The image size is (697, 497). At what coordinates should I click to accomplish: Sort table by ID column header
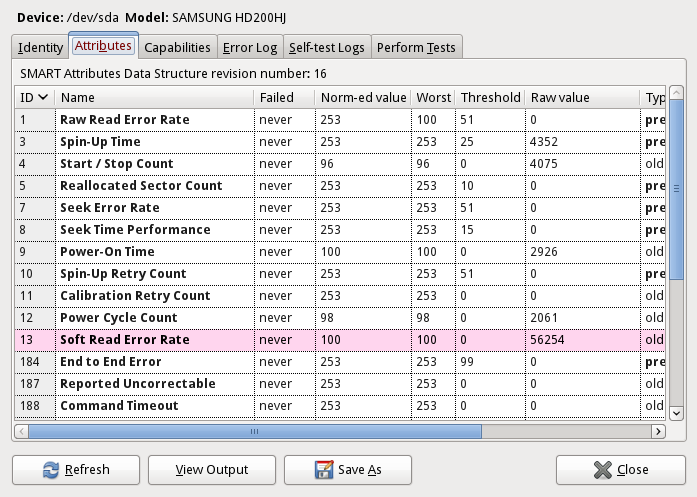34,98
